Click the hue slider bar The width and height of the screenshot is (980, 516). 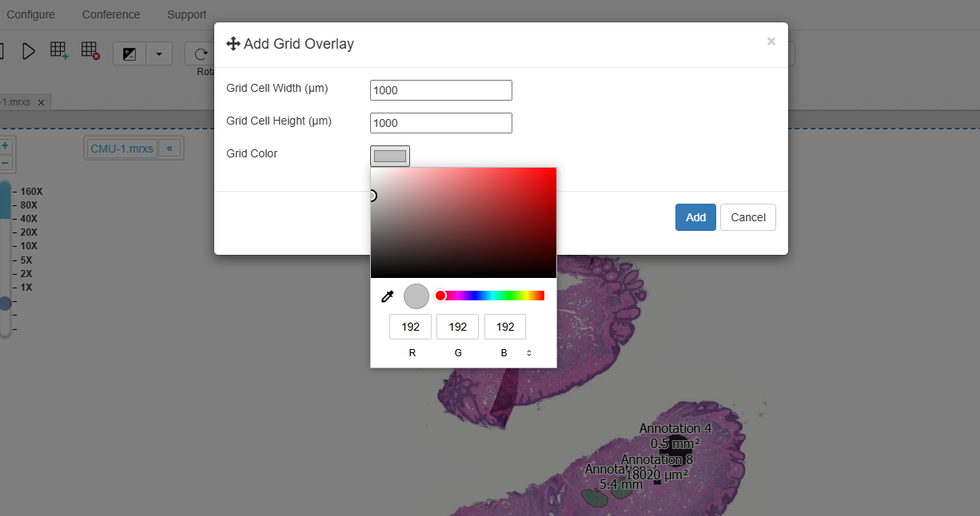[x=492, y=296]
